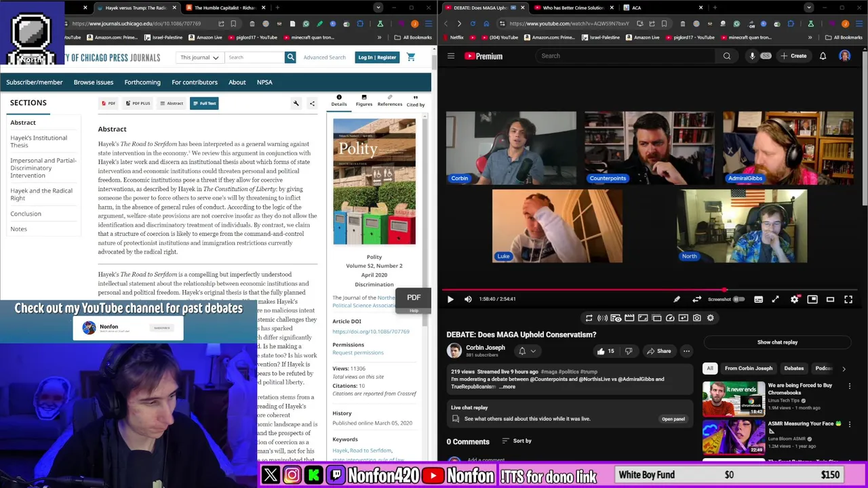Play the YouTube debate video

tap(450, 299)
